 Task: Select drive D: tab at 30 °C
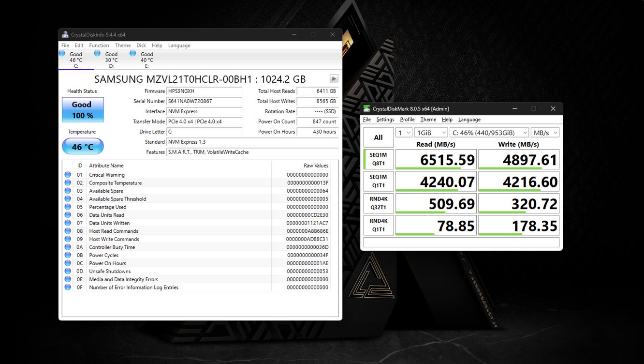pos(111,60)
